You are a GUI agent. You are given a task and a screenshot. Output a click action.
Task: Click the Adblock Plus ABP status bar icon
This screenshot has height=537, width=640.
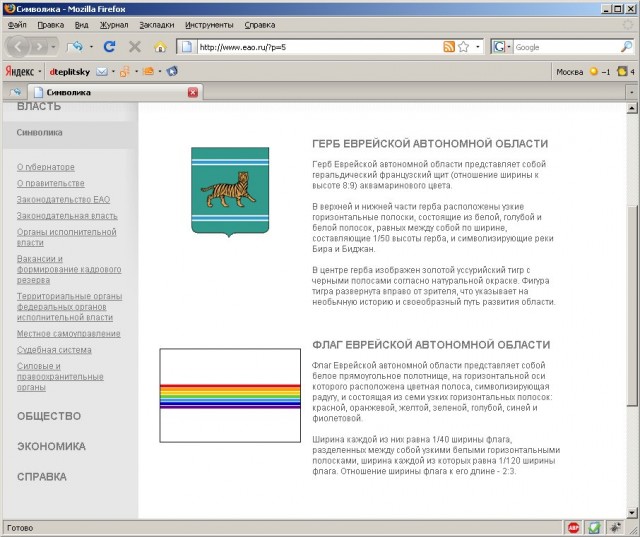pos(573,528)
